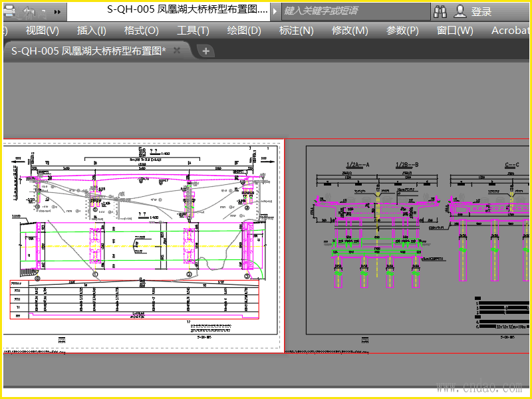Viewport: 532px width, 399px height.
Task: Click the 1/2A--A section title in drawing
Action: [358, 165]
